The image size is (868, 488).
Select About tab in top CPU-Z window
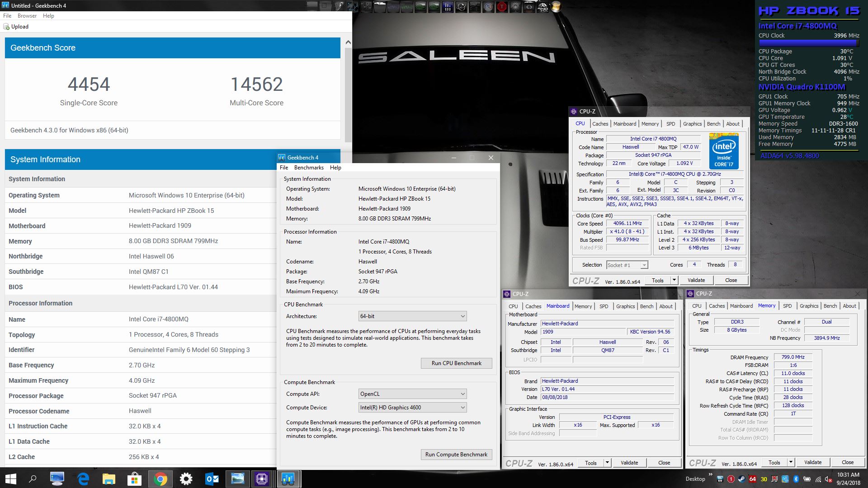click(x=733, y=124)
